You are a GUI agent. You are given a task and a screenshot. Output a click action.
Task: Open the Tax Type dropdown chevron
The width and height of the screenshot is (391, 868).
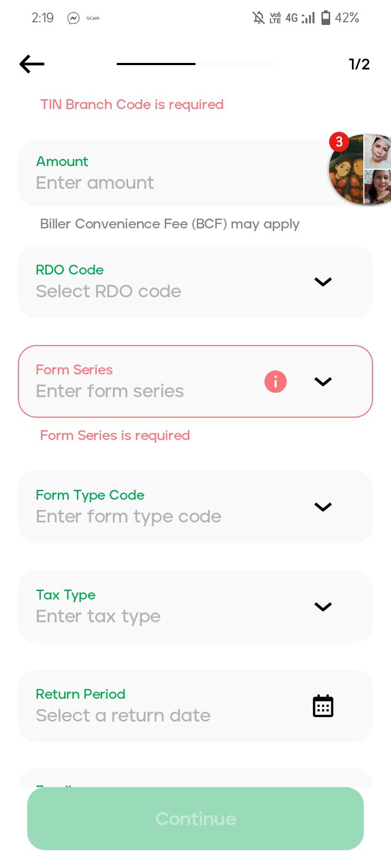323,607
